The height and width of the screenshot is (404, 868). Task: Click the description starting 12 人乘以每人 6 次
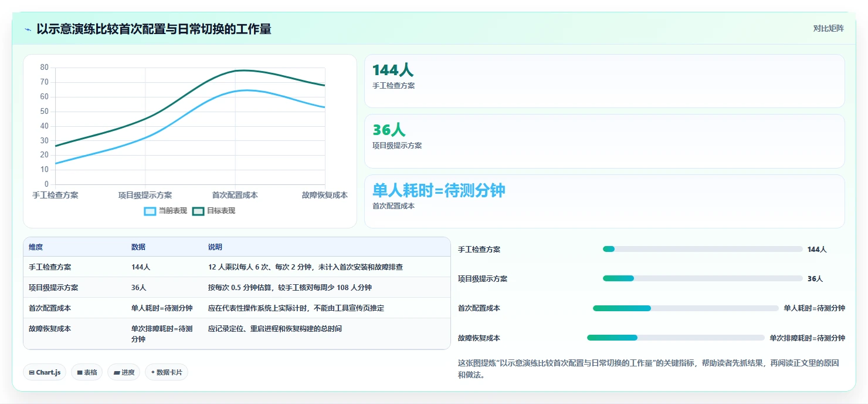pos(306,267)
